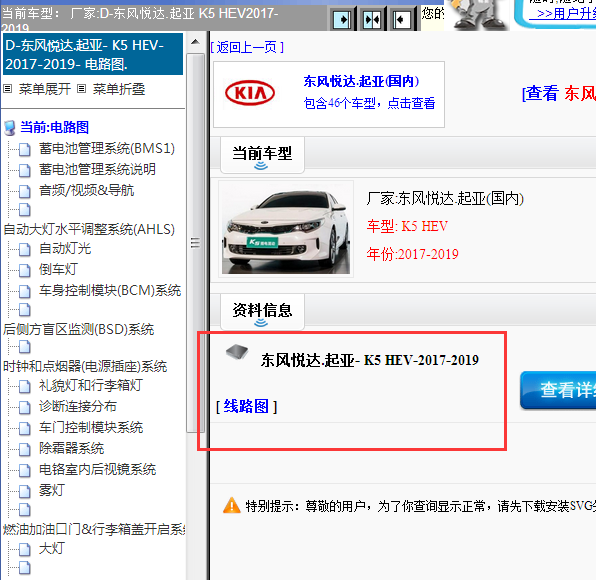Open 电铬室内后视镜系统 tree entry
This screenshot has height=580, width=596.
click(97, 469)
